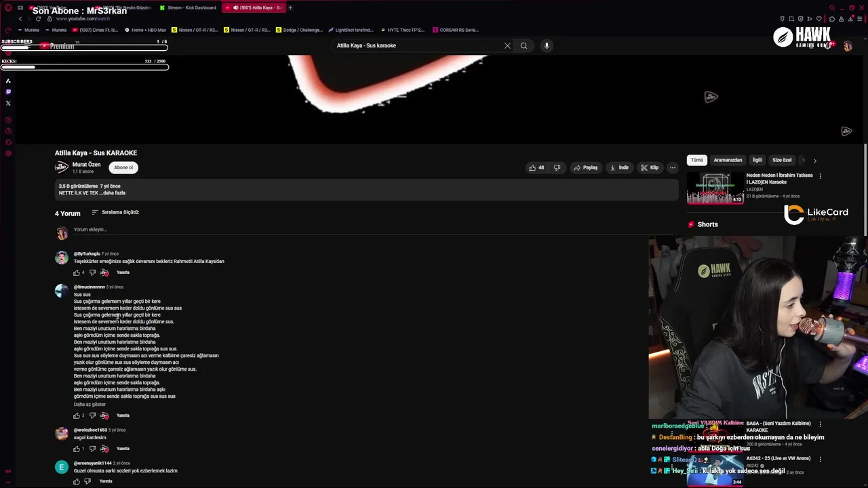Open options for Neden Neden video
Image resolution: width=868 pixels, height=488 pixels.
tap(820, 176)
